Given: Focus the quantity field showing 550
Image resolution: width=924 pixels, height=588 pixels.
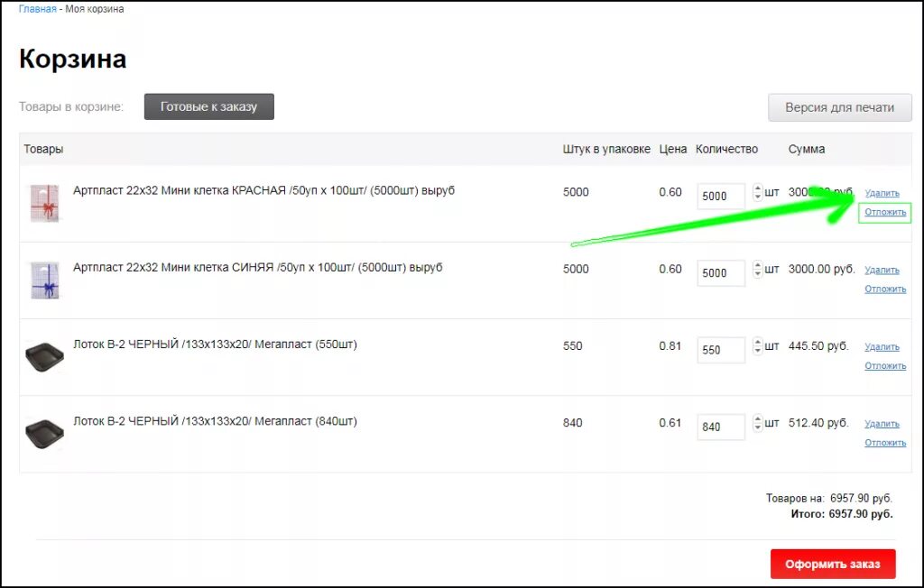Looking at the screenshot, I should [721, 350].
